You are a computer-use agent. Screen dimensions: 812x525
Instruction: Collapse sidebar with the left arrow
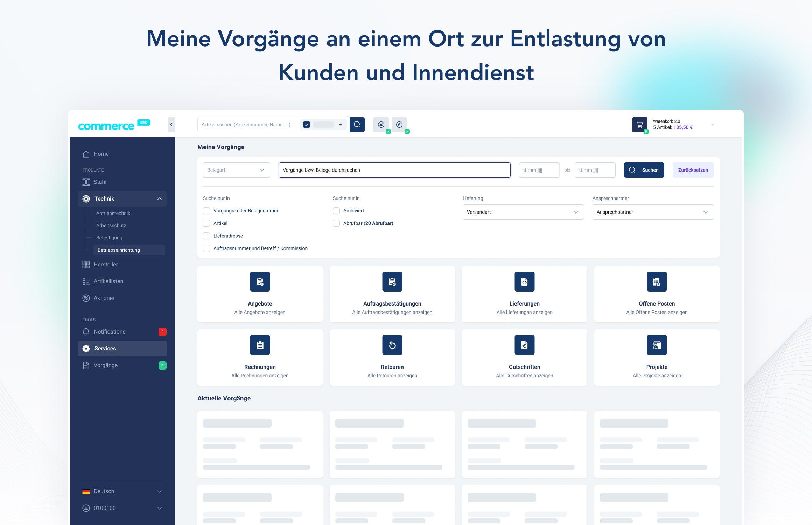tap(171, 125)
